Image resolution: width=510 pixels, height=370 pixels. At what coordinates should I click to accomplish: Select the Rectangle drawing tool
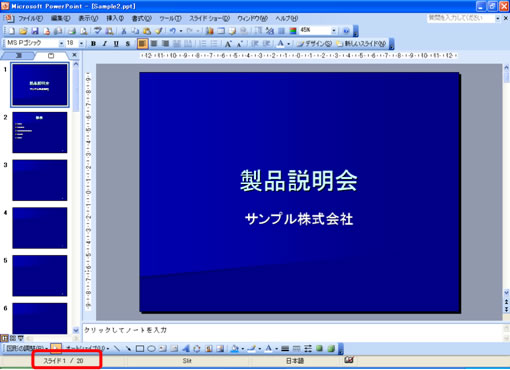(140, 349)
